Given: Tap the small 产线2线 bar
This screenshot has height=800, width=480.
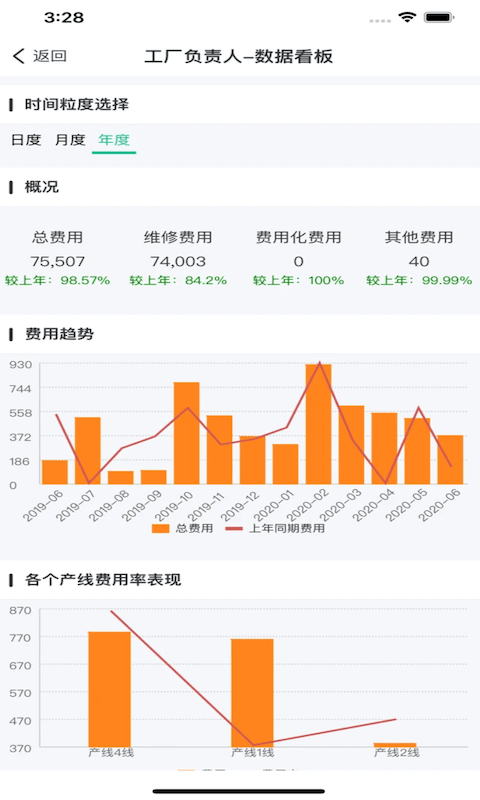Looking at the screenshot, I should [x=395, y=745].
